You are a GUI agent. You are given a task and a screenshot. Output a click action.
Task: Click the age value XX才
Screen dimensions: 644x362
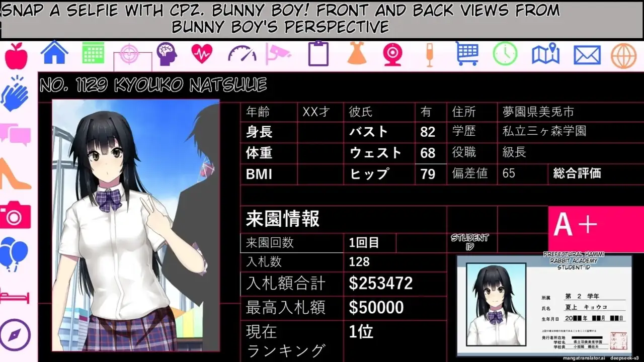(x=316, y=112)
